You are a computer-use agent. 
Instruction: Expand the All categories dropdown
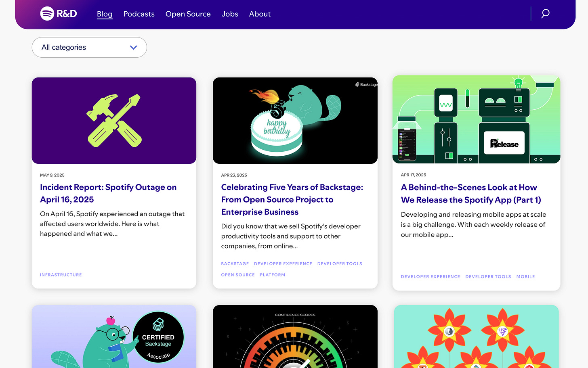pos(89,47)
